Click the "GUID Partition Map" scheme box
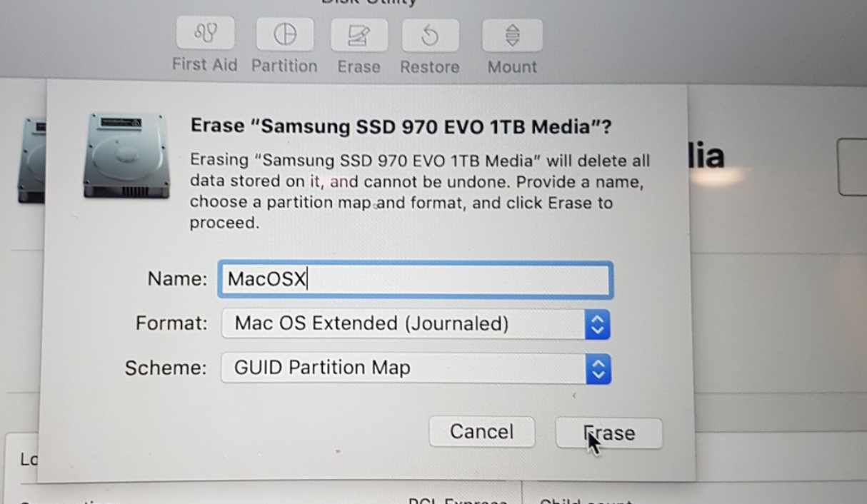The image size is (867, 504). pos(416,368)
